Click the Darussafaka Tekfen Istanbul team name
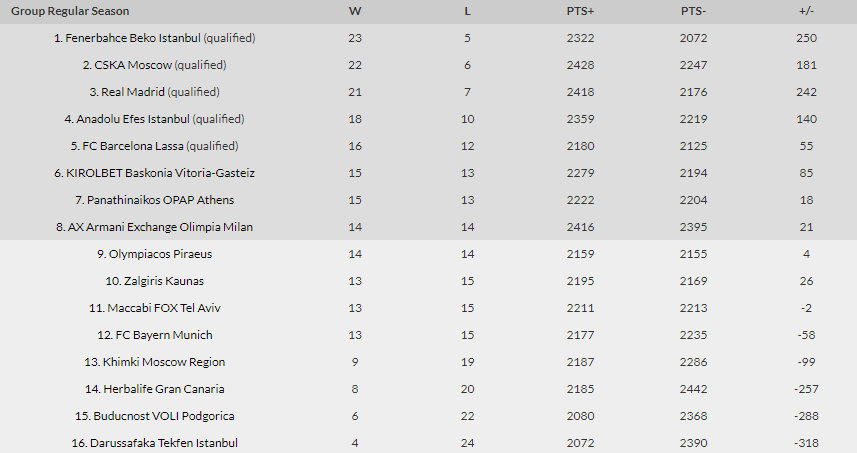The height and width of the screenshot is (453, 857). 163,443
